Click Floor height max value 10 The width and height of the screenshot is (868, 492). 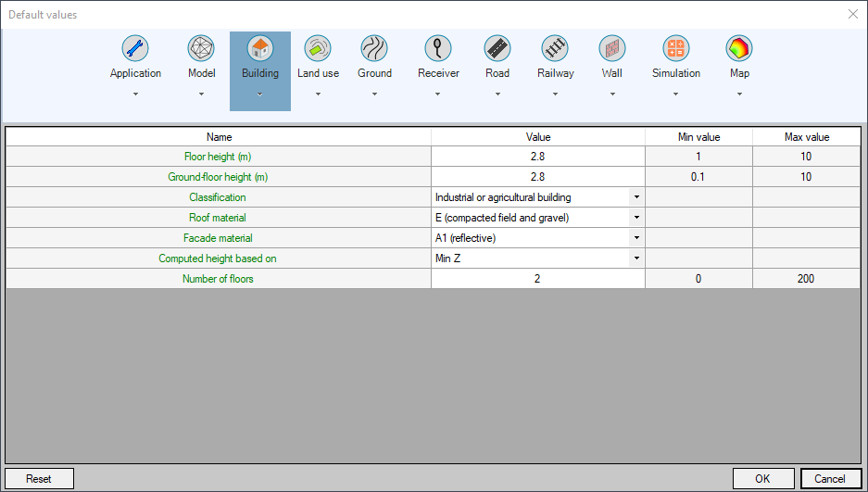807,157
